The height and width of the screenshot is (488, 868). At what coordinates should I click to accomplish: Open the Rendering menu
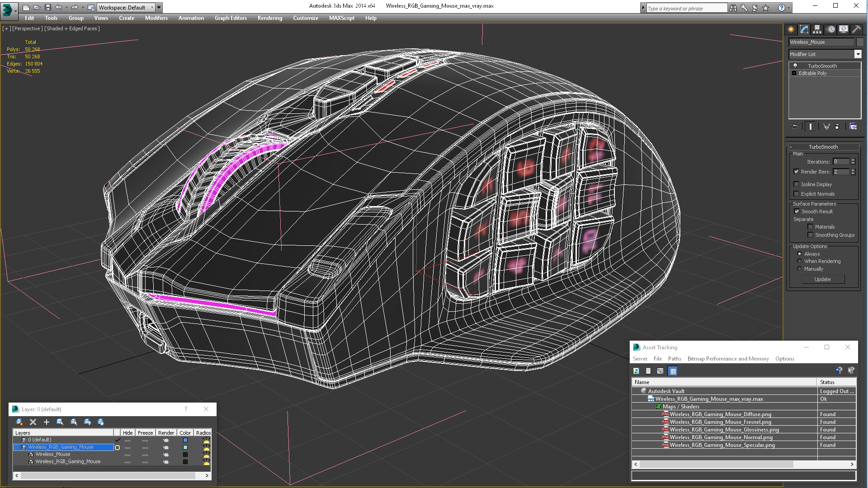[269, 18]
